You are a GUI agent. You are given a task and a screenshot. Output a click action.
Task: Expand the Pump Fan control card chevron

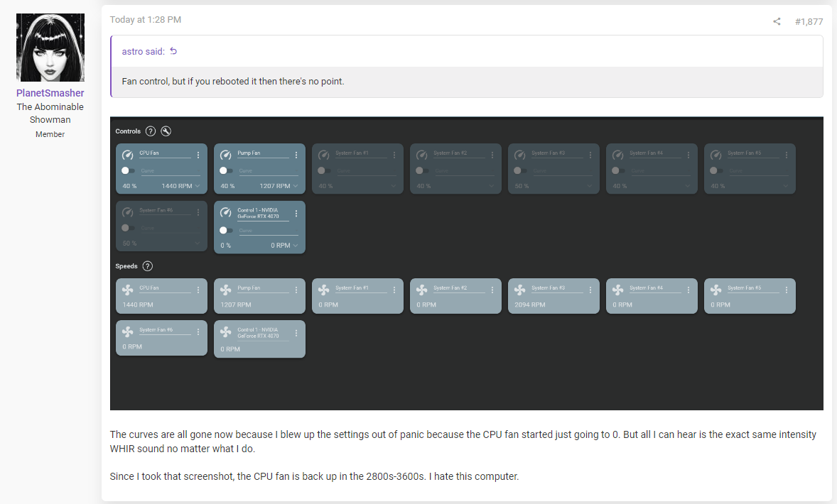click(296, 186)
